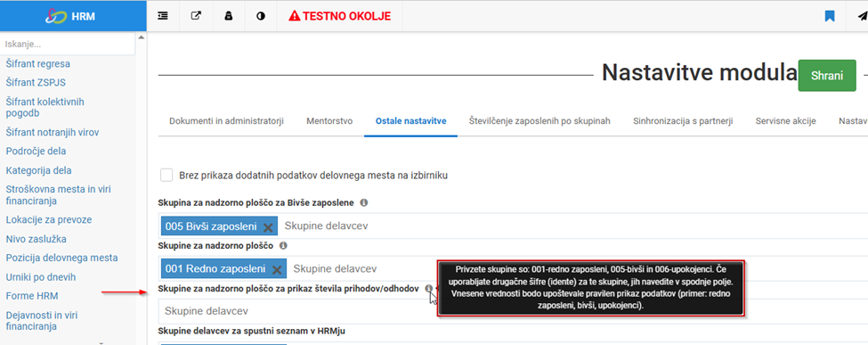Click the green Shrani button
Viewport: 868px width, 345px height.
point(827,76)
